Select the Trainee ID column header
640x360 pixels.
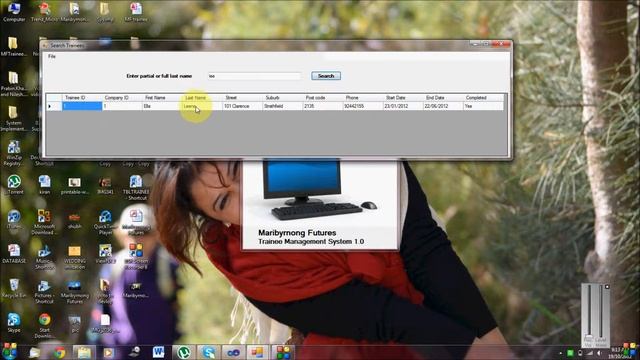[x=82, y=98]
